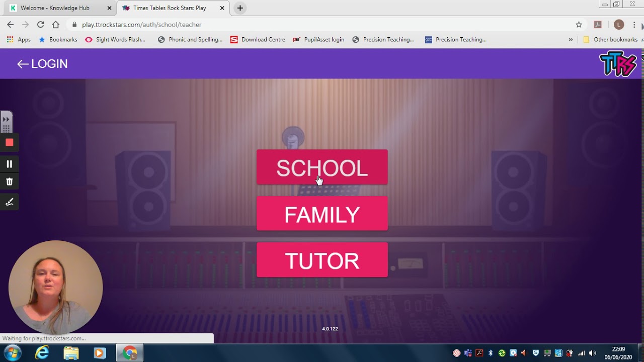Go forward one page in Chrome
The width and height of the screenshot is (644, 362).
pos(26,25)
